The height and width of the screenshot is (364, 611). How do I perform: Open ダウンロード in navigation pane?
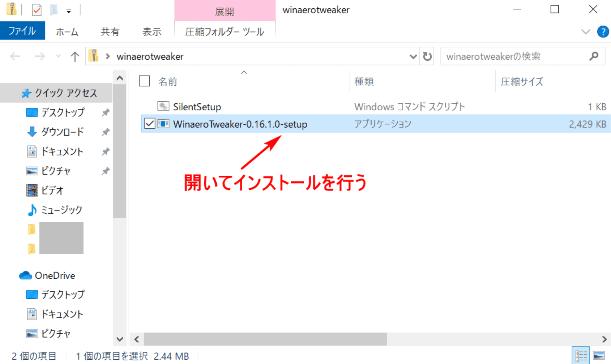(x=62, y=132)
